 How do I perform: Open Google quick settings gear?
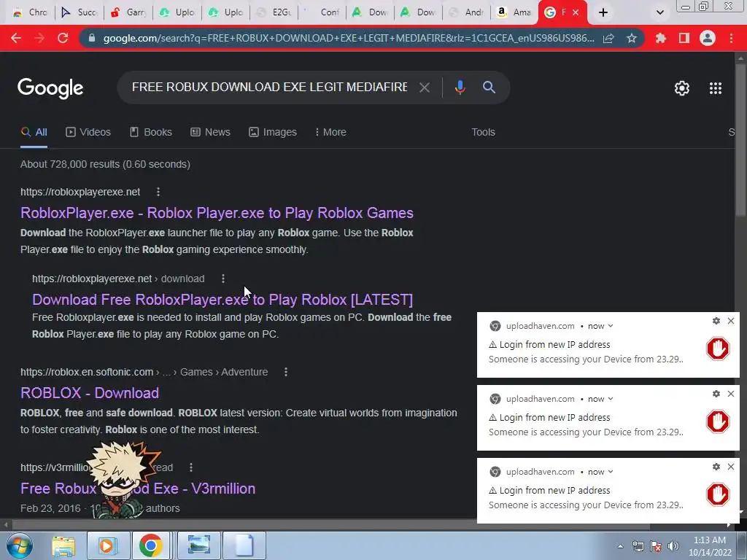point(682,88)
